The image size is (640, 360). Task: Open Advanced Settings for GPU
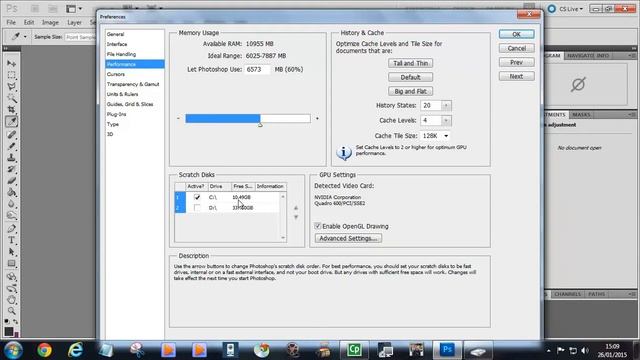(x=348, y=238)
